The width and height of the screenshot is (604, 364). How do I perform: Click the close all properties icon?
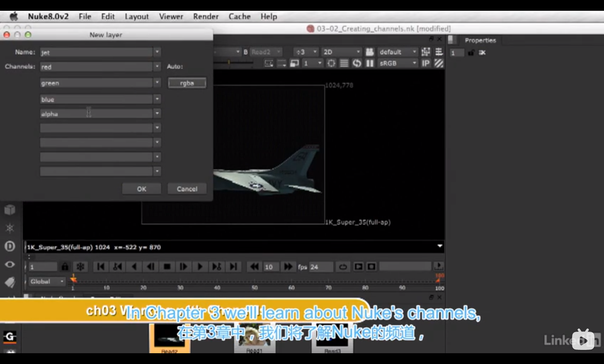pos(482,53)
